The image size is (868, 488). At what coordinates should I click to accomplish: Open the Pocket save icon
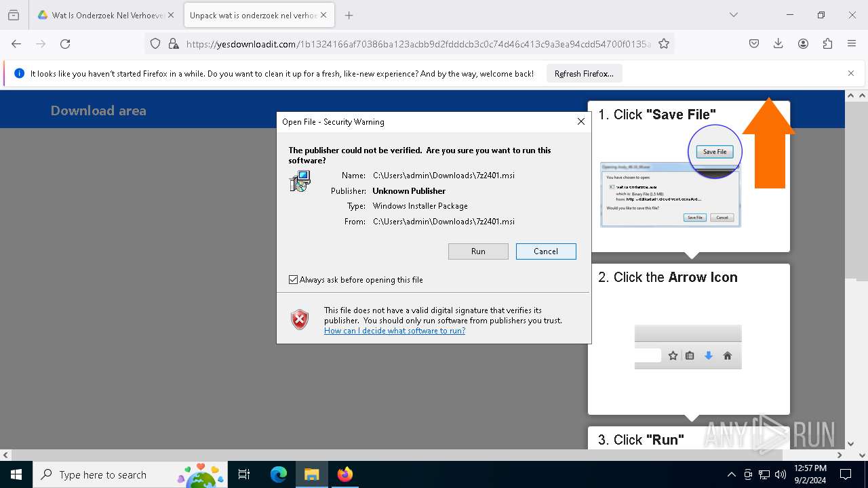point(754,44)
